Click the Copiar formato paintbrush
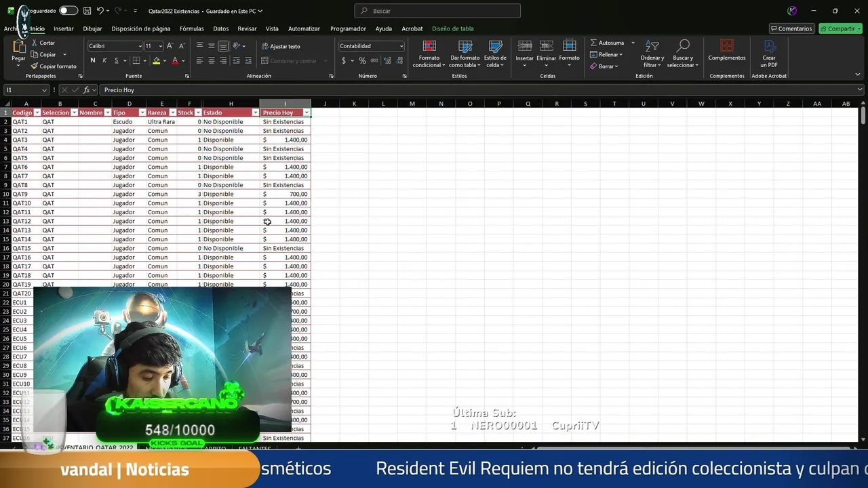The width and height of the screenshot is (868, 488). click(x=54, y=66)
